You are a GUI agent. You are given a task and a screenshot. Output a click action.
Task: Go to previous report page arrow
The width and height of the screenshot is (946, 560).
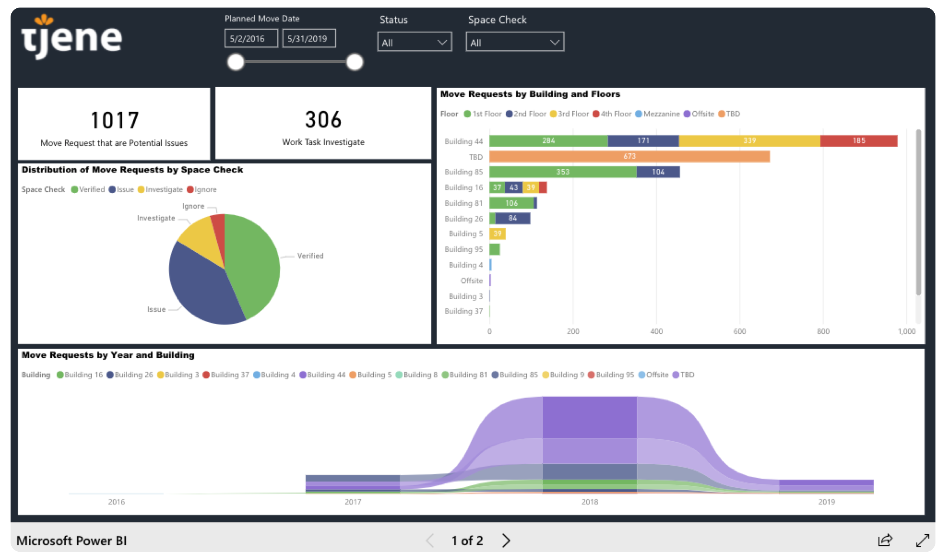tap(430, 540)
